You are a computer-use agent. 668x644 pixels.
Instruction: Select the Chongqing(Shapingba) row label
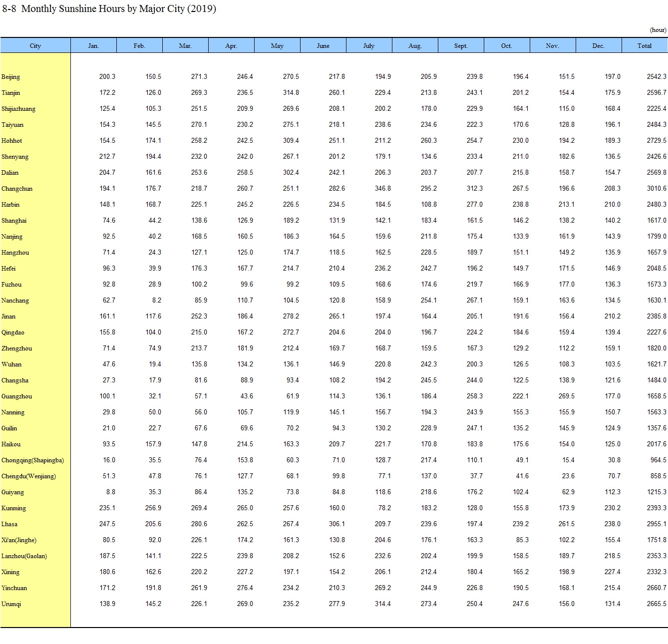32,460
